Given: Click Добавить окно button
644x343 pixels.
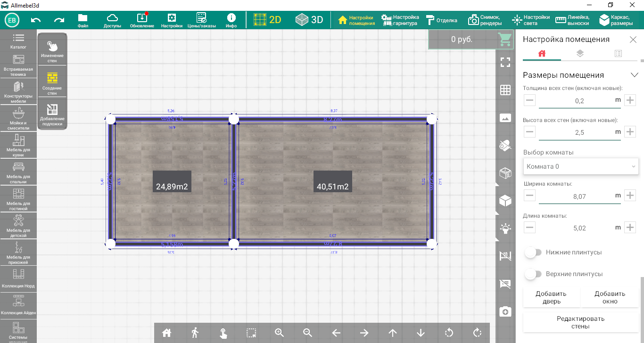Looking at the screenshot, I should [x=610, y=297].
